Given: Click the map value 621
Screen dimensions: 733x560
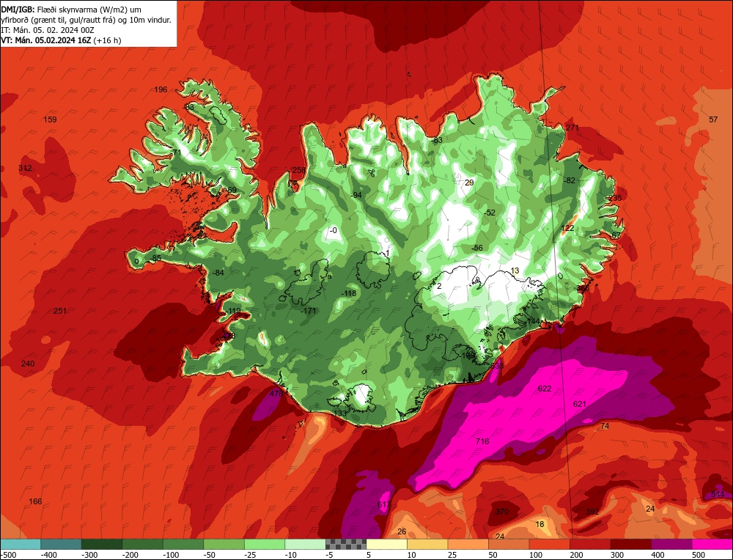Looking at the screenshot, I should click(579, 404).
